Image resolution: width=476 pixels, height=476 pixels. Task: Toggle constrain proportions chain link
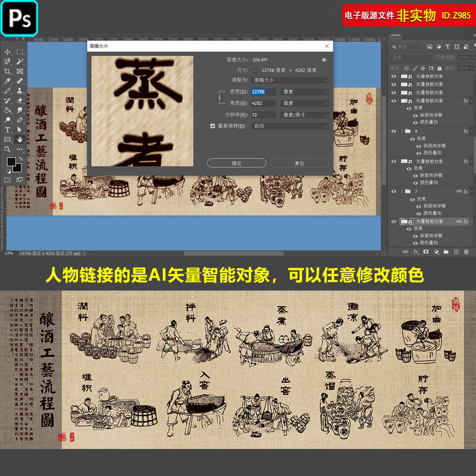point(220,98)
